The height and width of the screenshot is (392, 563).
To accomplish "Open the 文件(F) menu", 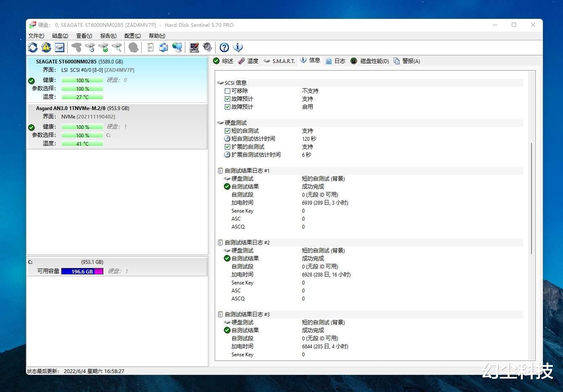I will point(36,36).
